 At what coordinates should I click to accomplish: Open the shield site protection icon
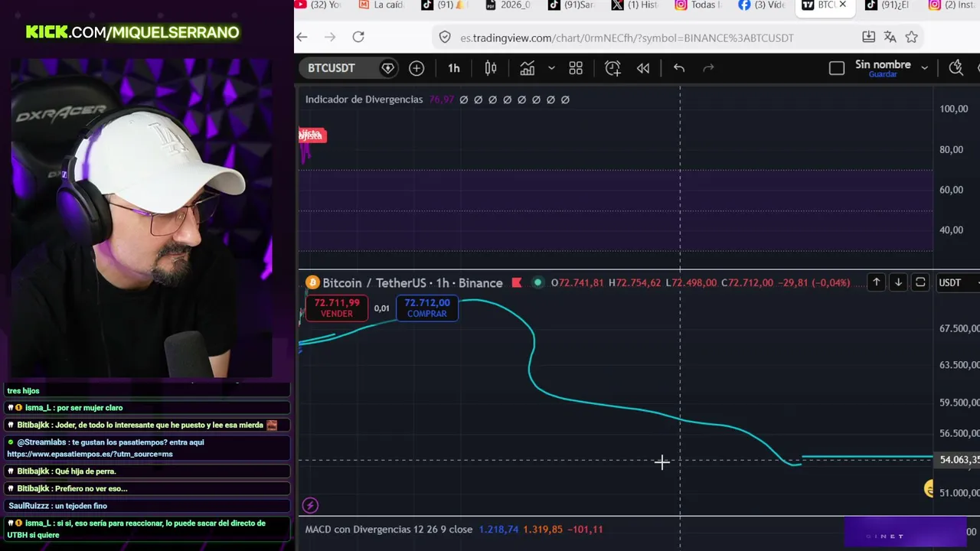click(445, 37)
